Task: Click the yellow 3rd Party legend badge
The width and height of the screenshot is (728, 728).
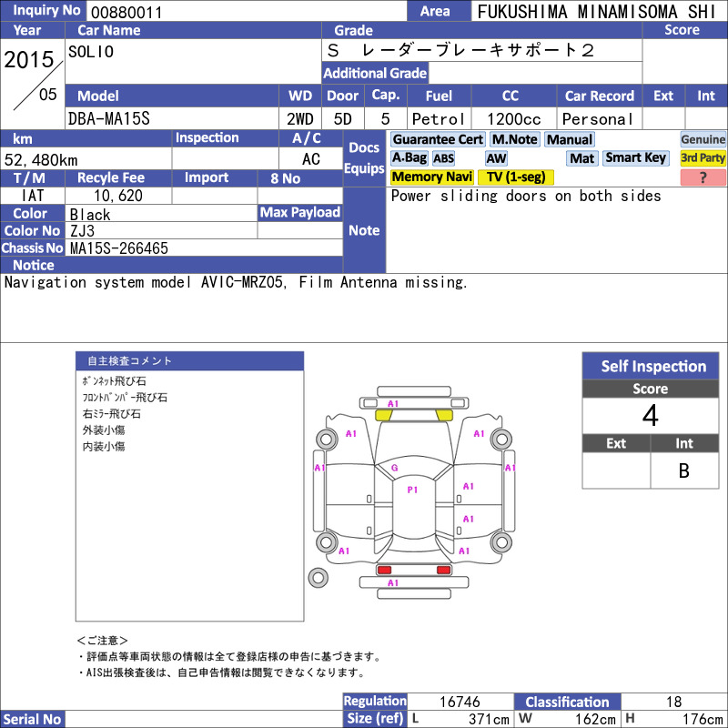Action: 703,158
